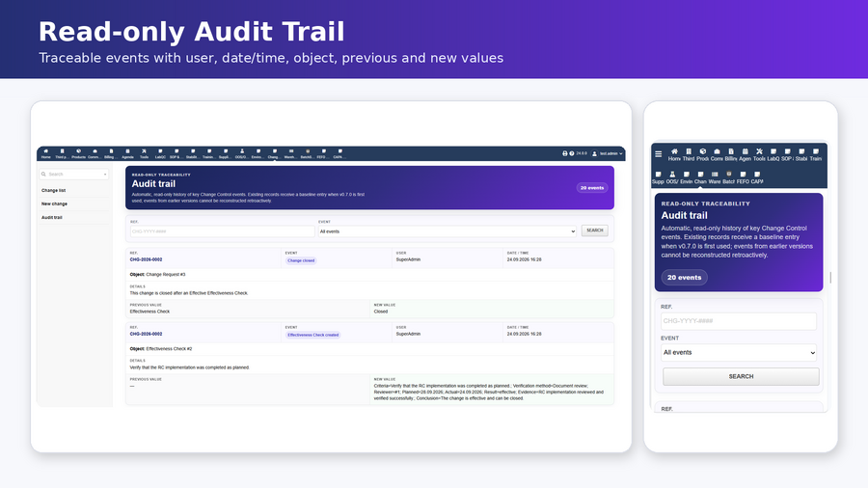Open CAPA module in desktop navbar

[x=339, y=153]
